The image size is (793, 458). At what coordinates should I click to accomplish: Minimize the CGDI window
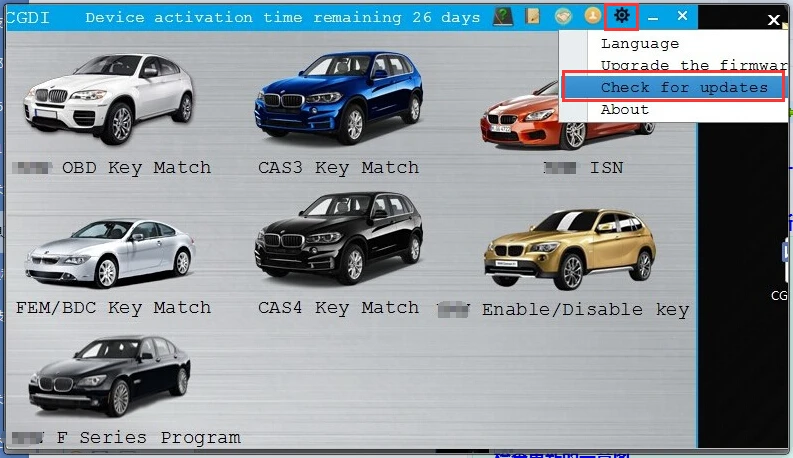(x=653, y=18)
